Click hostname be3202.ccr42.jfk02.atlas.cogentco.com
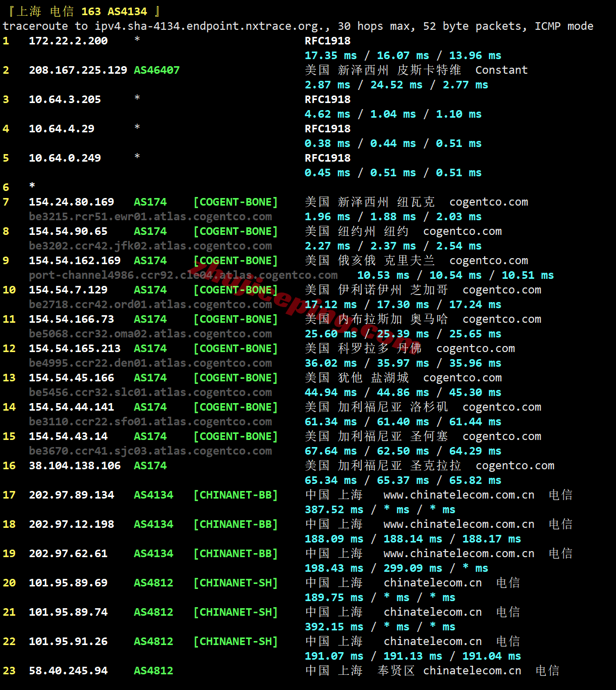This screenshot has width=616, height=690. coord(150,246)
